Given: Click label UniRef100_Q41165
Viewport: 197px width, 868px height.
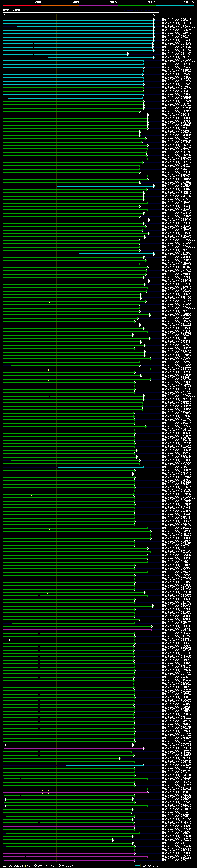Looking at the screenshot, I should click(177, 54).
